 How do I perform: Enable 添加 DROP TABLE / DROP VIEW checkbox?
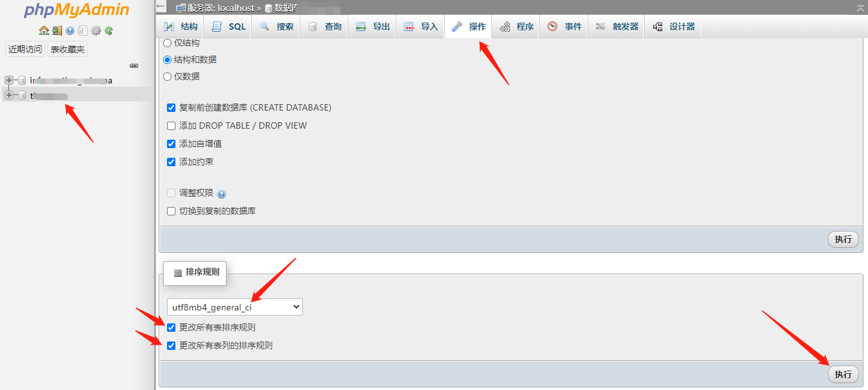point(172,125)
